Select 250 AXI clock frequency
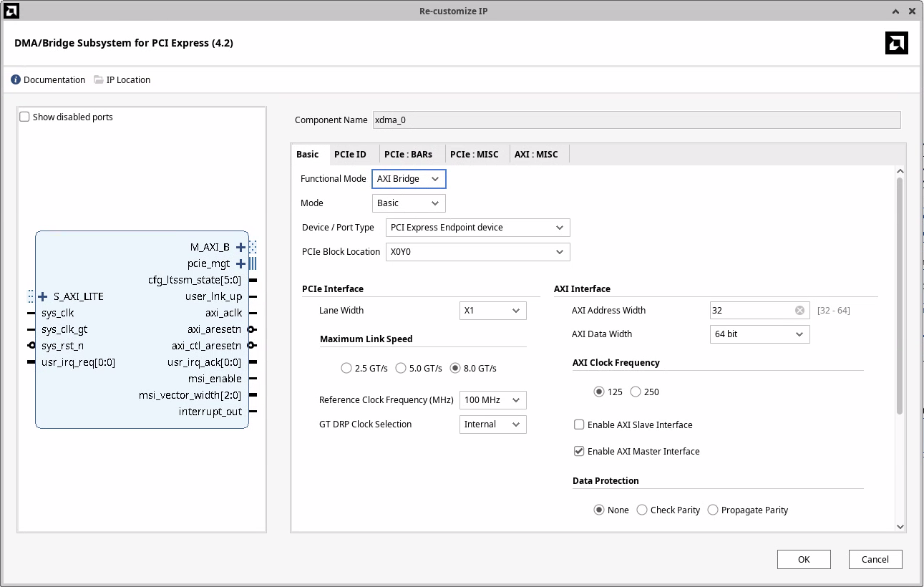 pyautogui.click(x=636, y=392)
